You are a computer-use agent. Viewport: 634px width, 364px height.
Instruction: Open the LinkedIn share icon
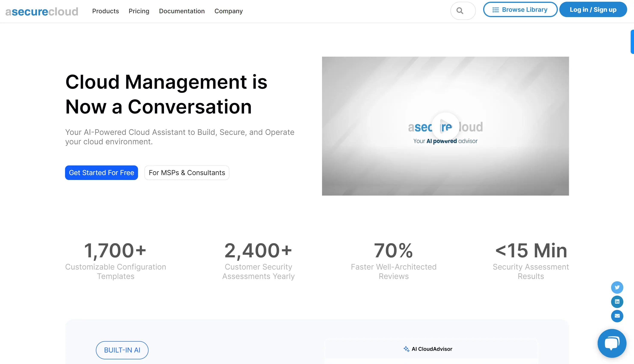point(617,302)
